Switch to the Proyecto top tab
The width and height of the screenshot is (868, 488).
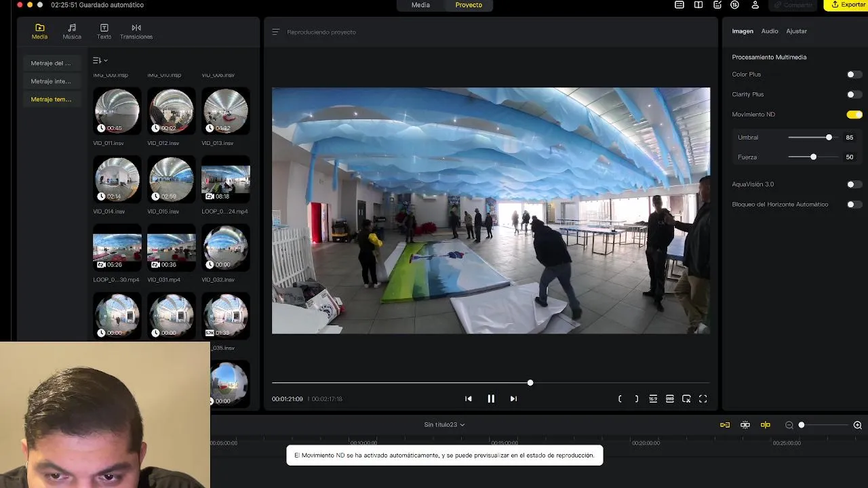click(x=469, y=5)
